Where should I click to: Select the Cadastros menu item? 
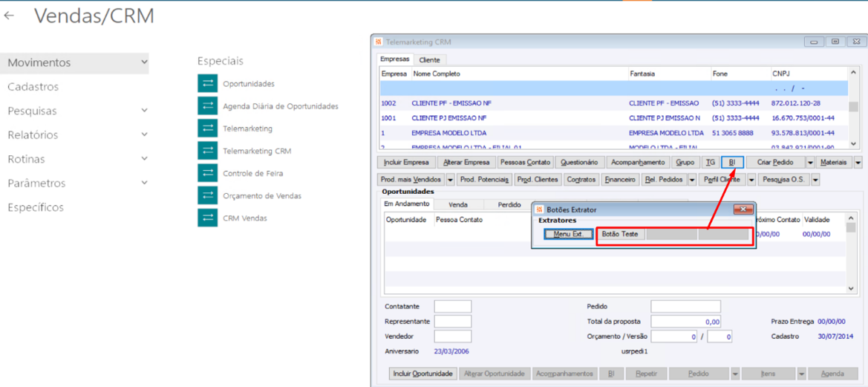click(x=33, y=87)
